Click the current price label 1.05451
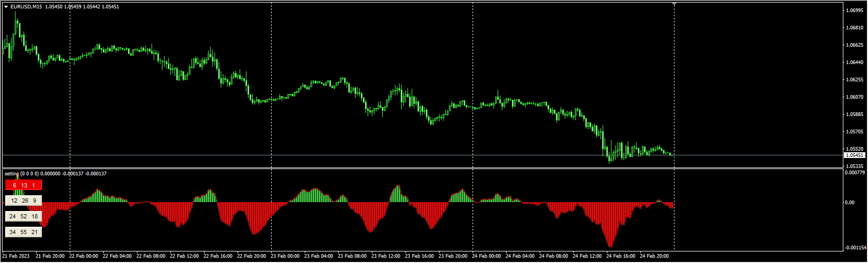Screen dimensions: 868x263 (x=854, y=155)
